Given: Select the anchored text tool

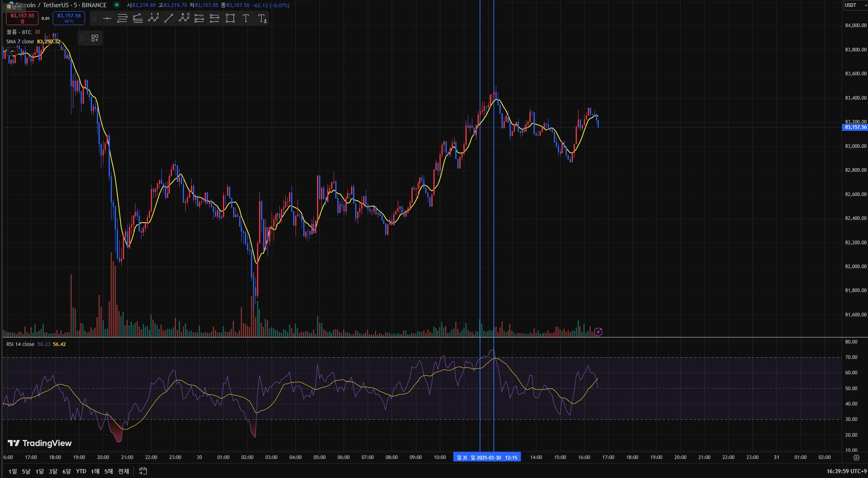Looking at the screenshot, I should 262,19.
